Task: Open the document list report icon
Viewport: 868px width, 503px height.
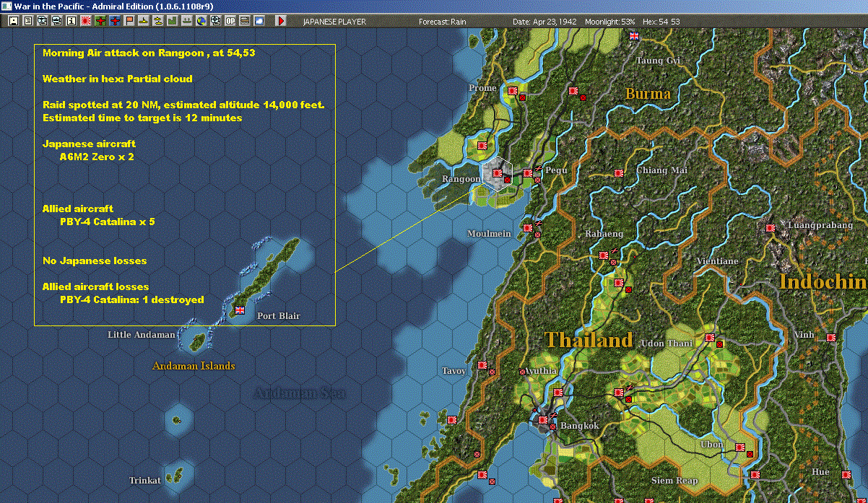Action: tap(28, 21)
